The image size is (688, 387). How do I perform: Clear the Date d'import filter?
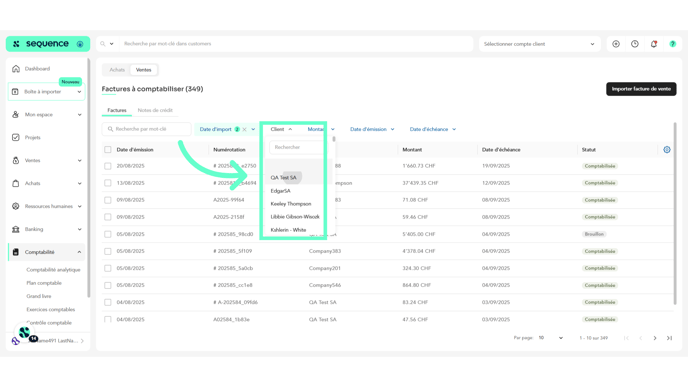point(244,129)
